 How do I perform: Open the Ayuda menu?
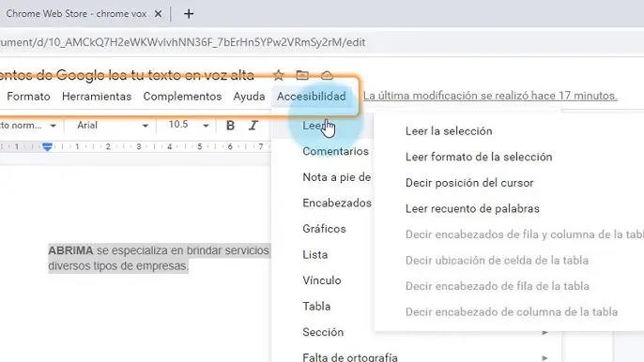tap(249, 97)
